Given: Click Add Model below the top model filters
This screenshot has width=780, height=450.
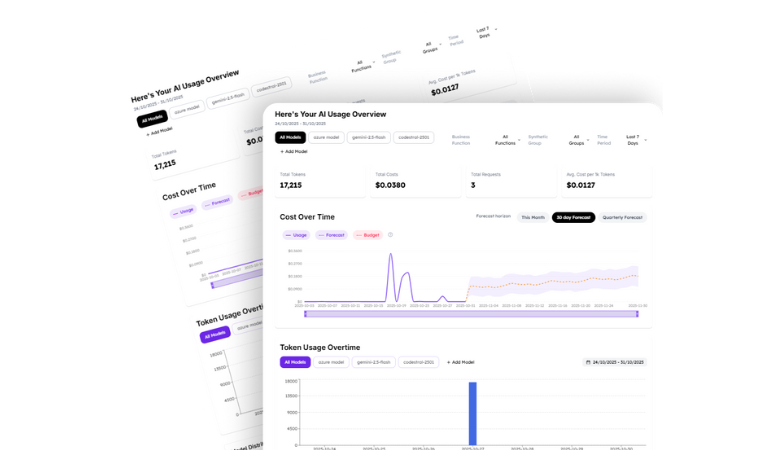Looking at the screenshot, I should (x=294, y=151).
